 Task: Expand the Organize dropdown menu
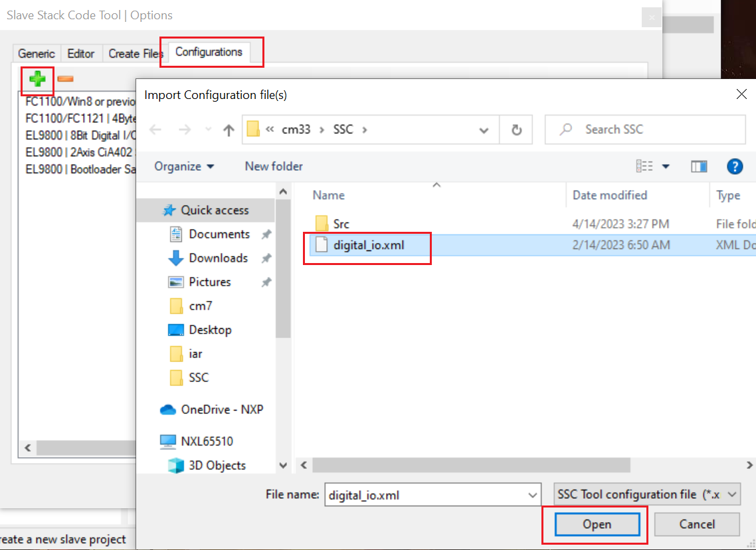[184, 166]
